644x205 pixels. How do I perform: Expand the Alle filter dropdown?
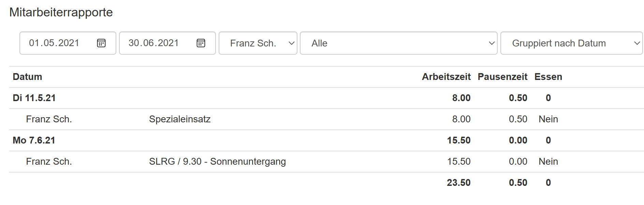pos(398,43)
